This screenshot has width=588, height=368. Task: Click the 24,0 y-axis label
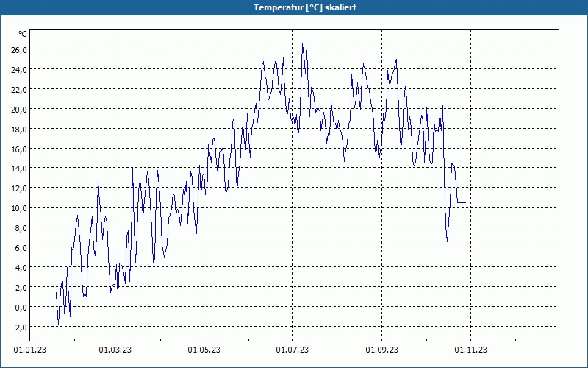(19, 69)
